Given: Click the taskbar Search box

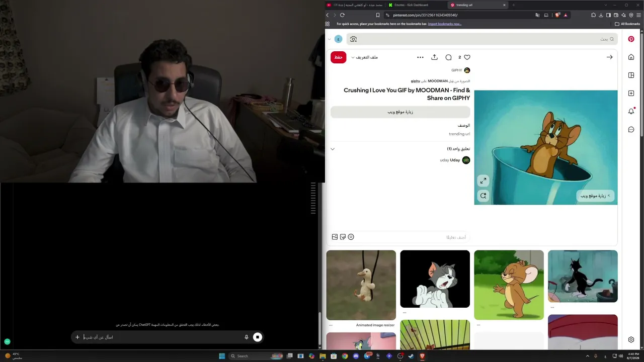Looking at the screenshot, I should coord(256,356).
